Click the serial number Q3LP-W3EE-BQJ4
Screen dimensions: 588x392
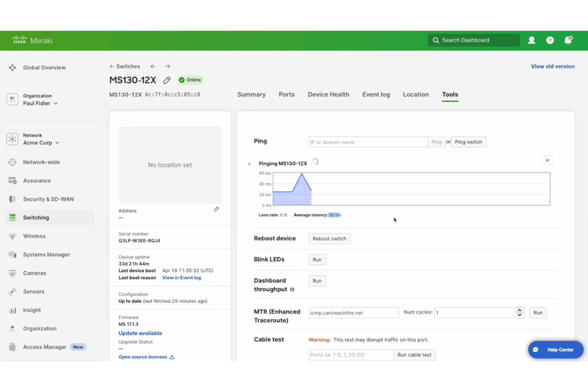139,241
